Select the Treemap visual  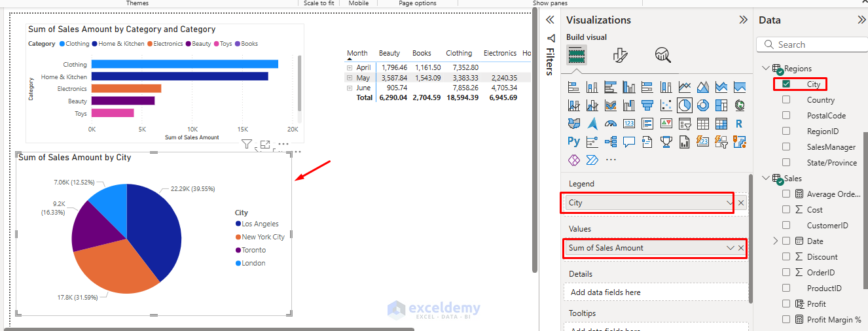coord(721,105)
